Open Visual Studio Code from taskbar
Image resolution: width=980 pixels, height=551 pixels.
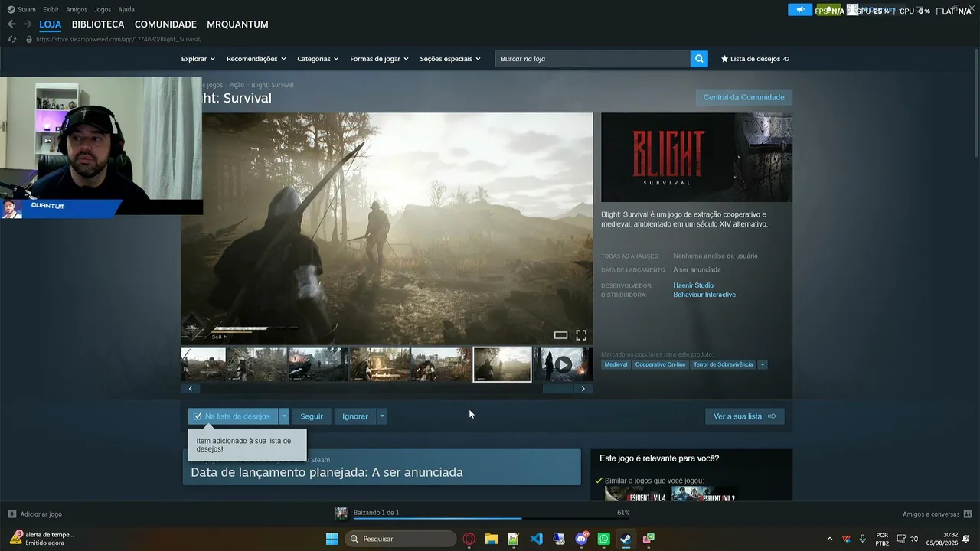(536, 539)
